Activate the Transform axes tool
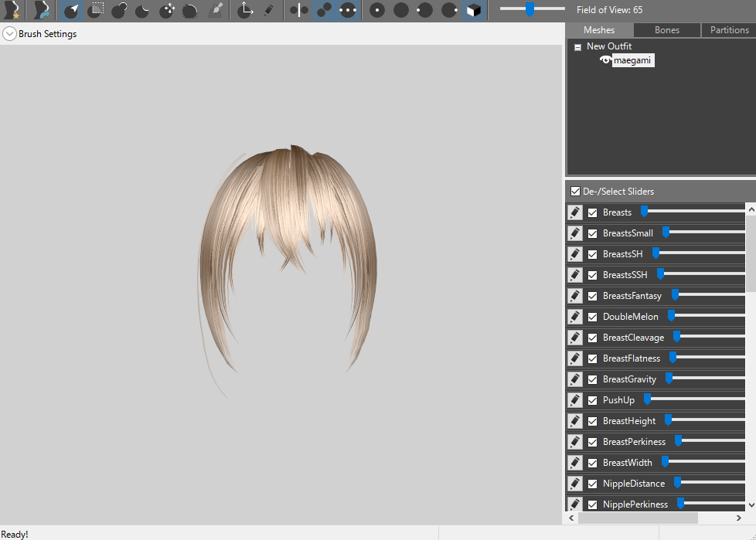The width and height of the screenshot is (756, 540). tap(244, 10)
